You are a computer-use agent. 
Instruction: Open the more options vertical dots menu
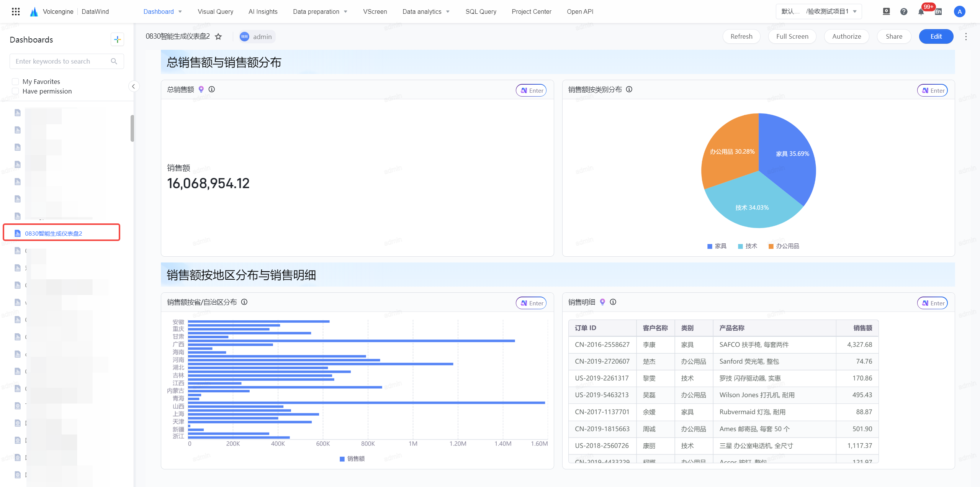click(966, 36)
